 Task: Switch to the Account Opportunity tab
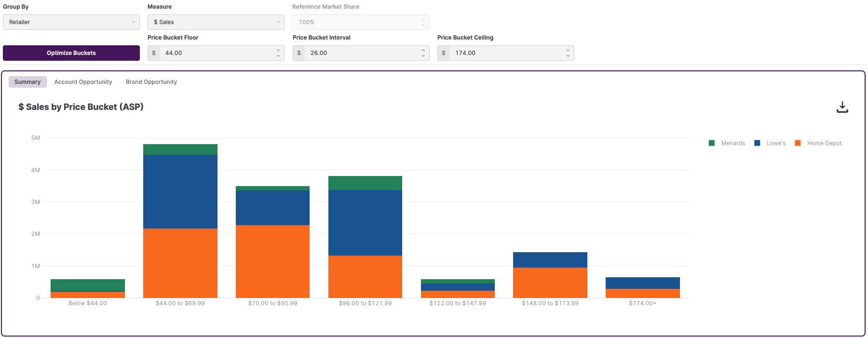point(83,82)
